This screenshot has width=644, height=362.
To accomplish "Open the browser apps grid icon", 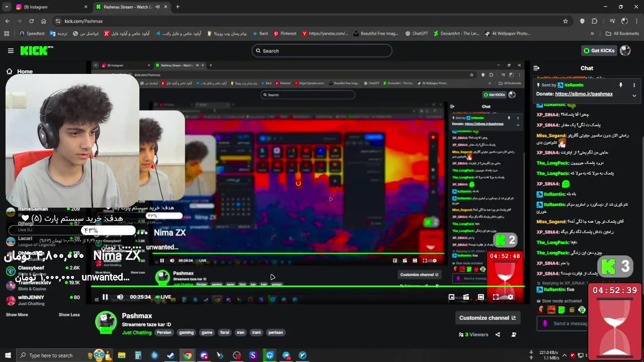I will 7,34.
